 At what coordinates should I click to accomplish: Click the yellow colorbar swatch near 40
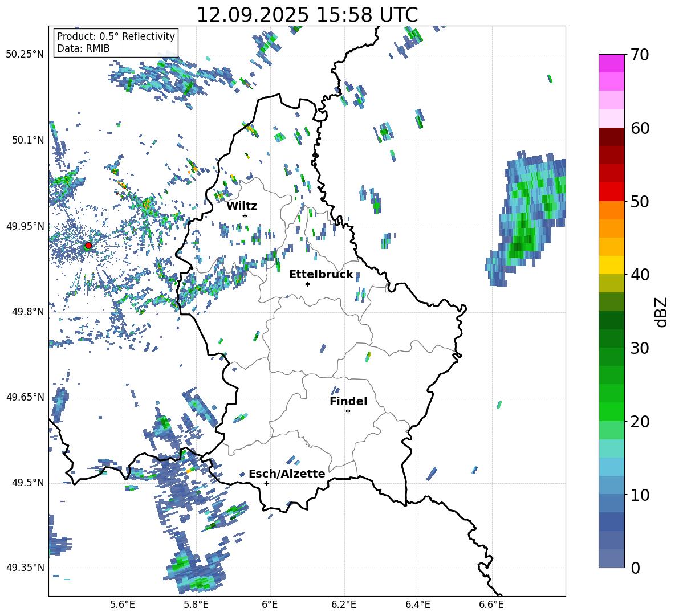[611, 265]
